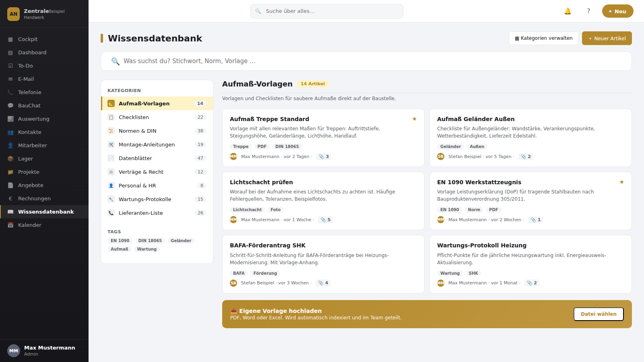Go to Rechnungen in the sidebar
The image size is (644, 362).
tap(44, 199)
